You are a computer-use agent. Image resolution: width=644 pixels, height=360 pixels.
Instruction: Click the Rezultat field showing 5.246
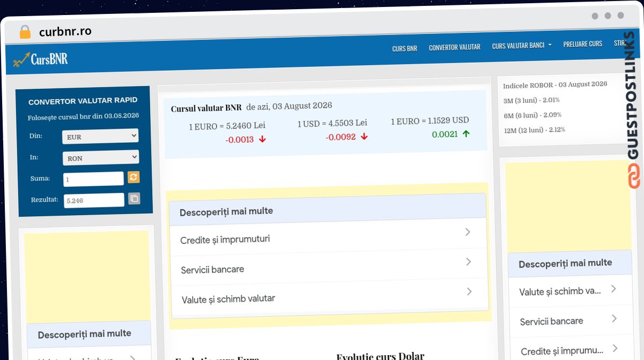tap(94, 200)
